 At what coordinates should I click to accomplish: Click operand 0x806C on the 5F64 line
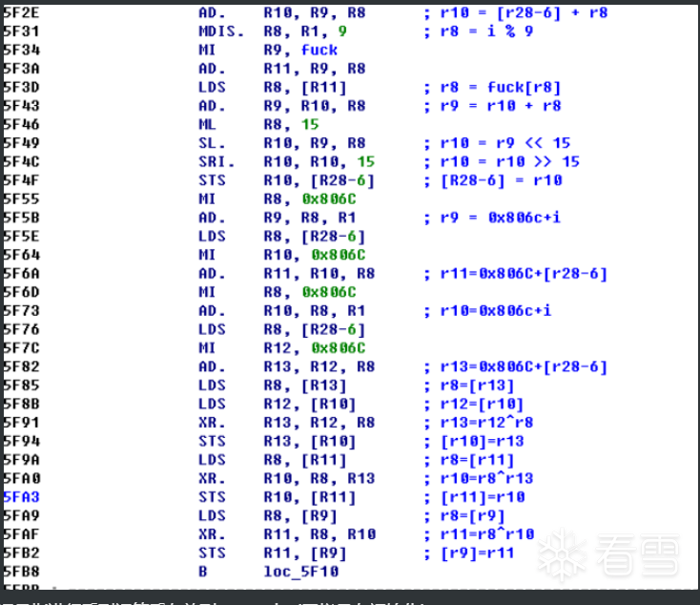[339, 255]
